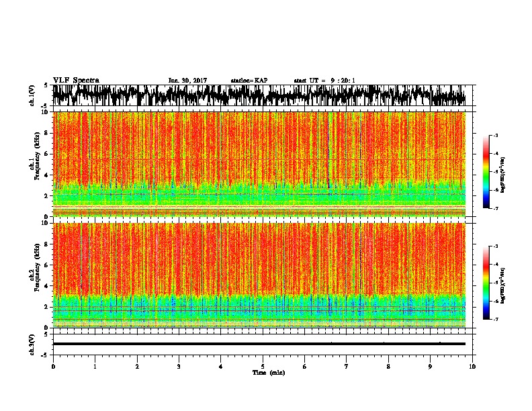Click the ch.1(V) waveform axis label
This screenshot has width=532, height=411.
coord(32,95)
